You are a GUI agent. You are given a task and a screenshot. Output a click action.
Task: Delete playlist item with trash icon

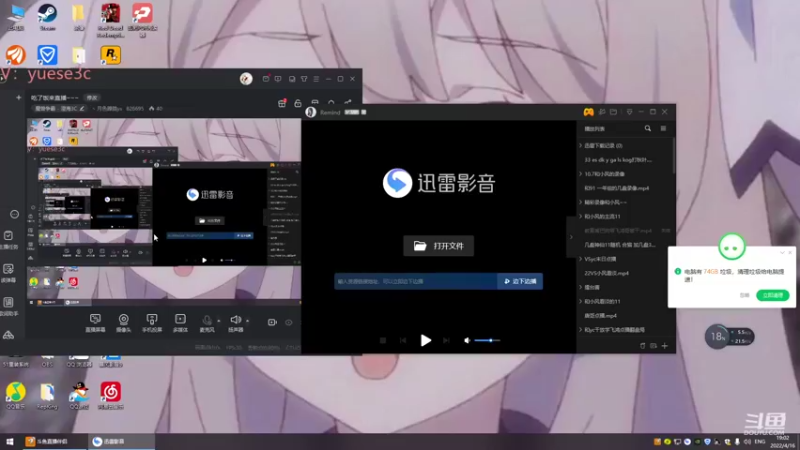click(642, 346)
